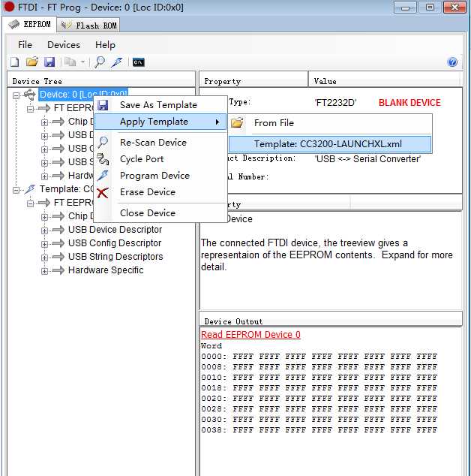Select Template: CC3200-LAUNCHXL.xml submenu entry
Image resolution: width=471 pixels, height=476 pixels.
point(330,144)
